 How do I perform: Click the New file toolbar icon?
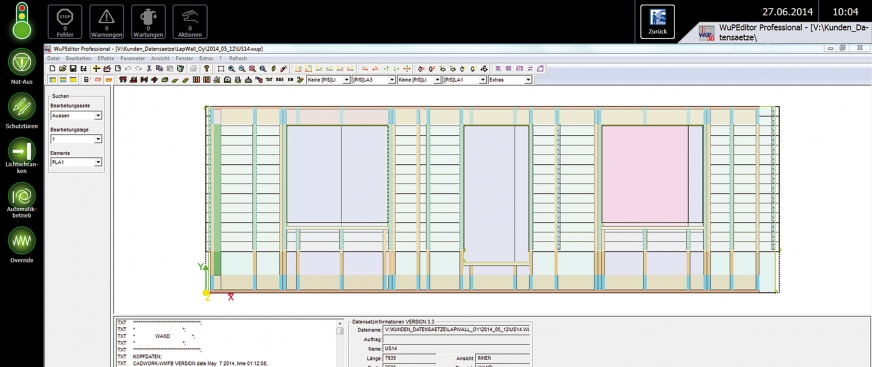[52, 68]
